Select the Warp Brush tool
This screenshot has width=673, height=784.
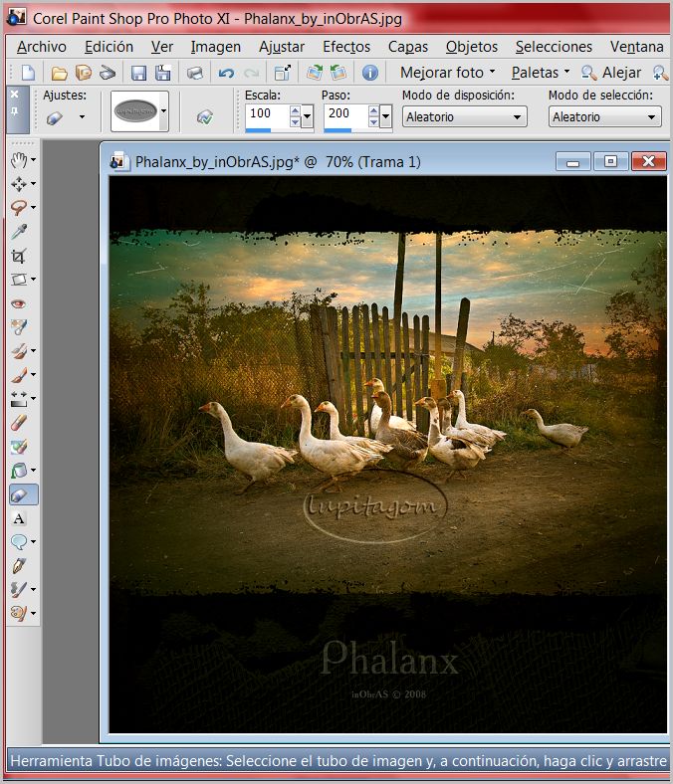point(19,590)
